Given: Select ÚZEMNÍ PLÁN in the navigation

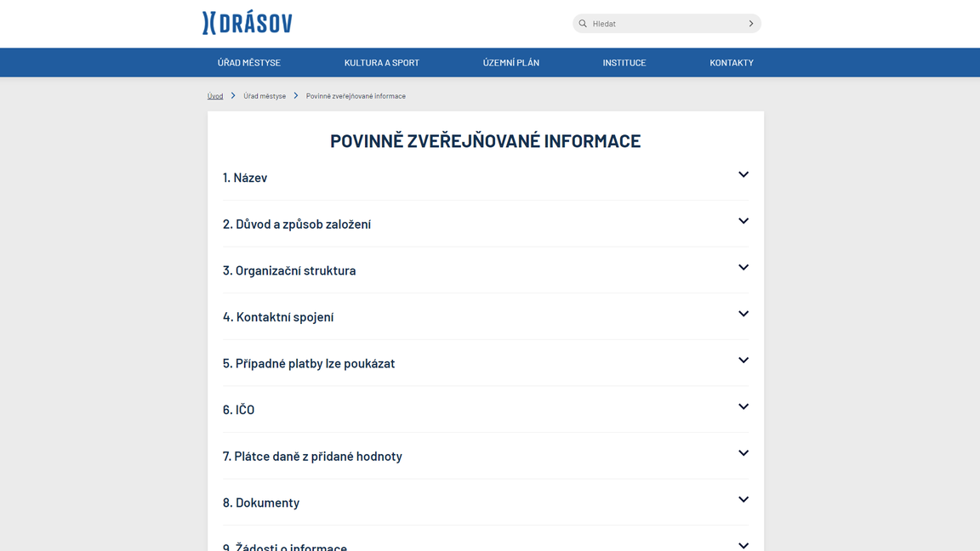Looking at the screenshot, I should click(510, 62).
